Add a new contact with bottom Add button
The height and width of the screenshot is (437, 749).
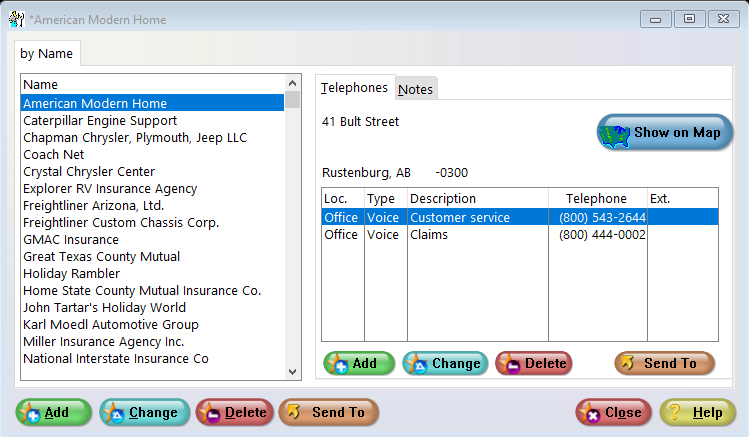54,412
